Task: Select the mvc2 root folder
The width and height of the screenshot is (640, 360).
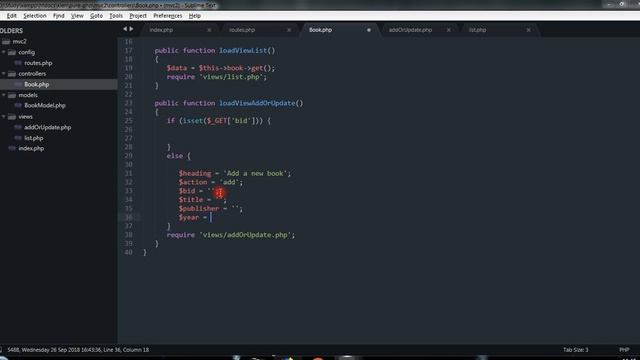Action: [x=19, y=42]
